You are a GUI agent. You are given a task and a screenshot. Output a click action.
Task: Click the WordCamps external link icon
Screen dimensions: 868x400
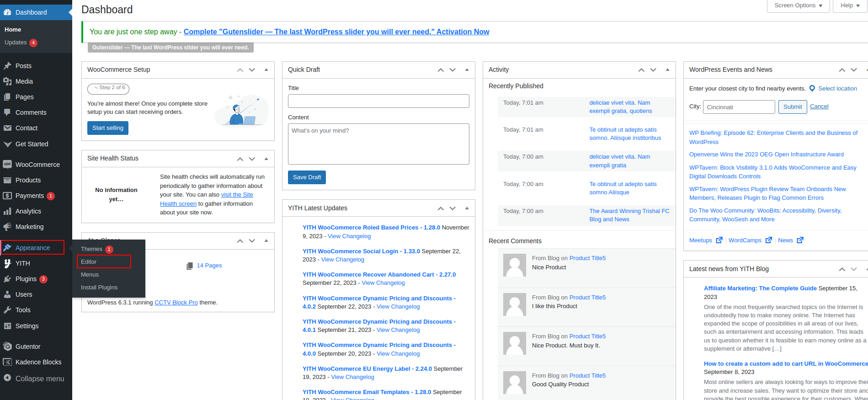(x=769, y=240)
